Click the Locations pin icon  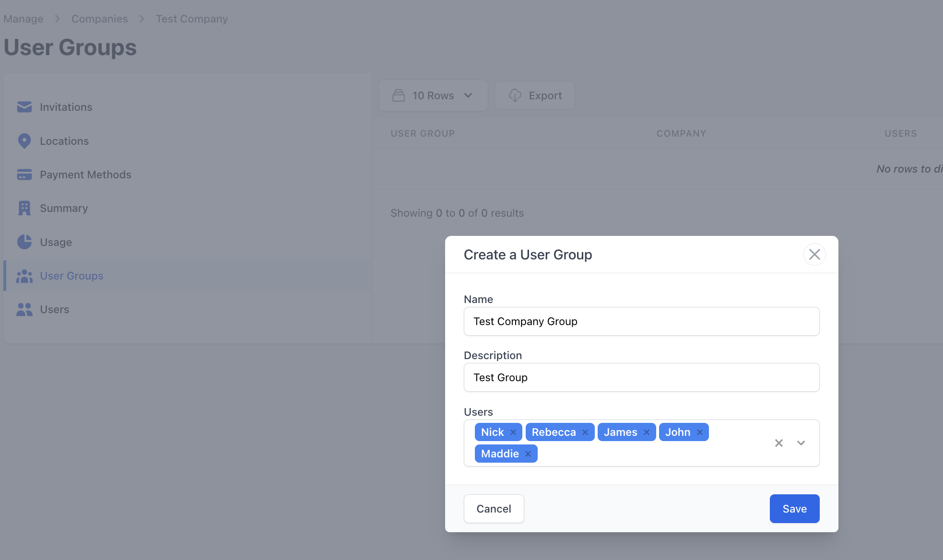point(24,141)
